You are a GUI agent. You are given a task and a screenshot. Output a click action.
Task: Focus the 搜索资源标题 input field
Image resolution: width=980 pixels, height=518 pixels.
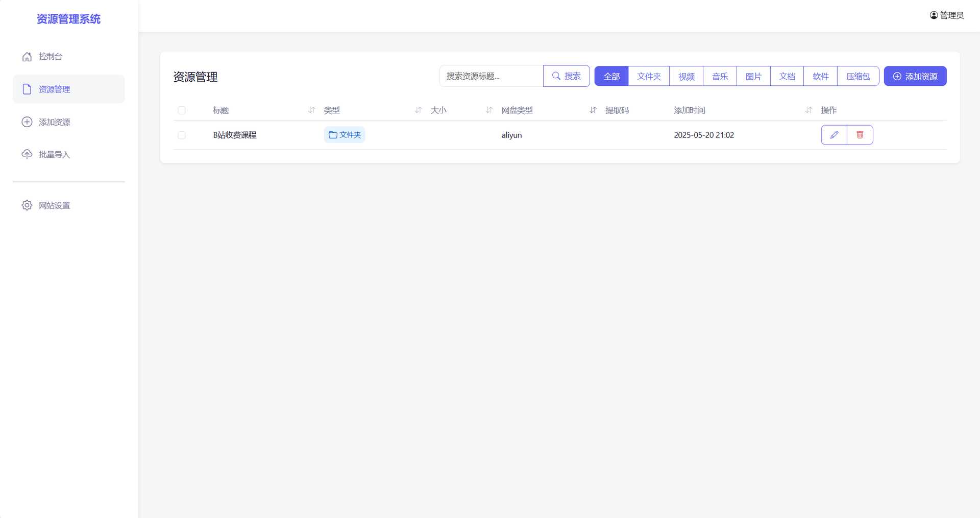pyautogui.click(x=491, y=76)
